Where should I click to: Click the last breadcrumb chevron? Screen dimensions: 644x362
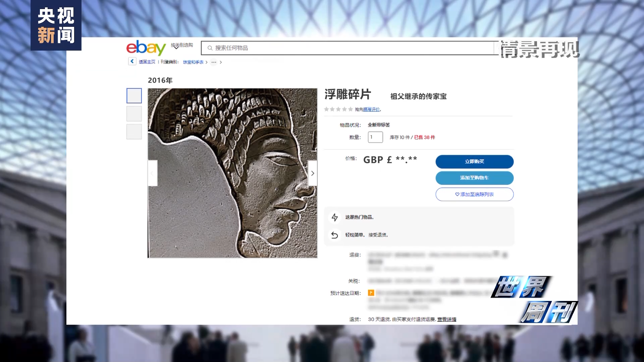(221, 62)
